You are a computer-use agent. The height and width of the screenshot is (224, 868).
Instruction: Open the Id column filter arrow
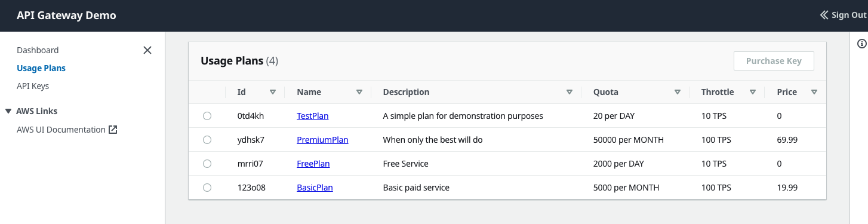[273, 92]
